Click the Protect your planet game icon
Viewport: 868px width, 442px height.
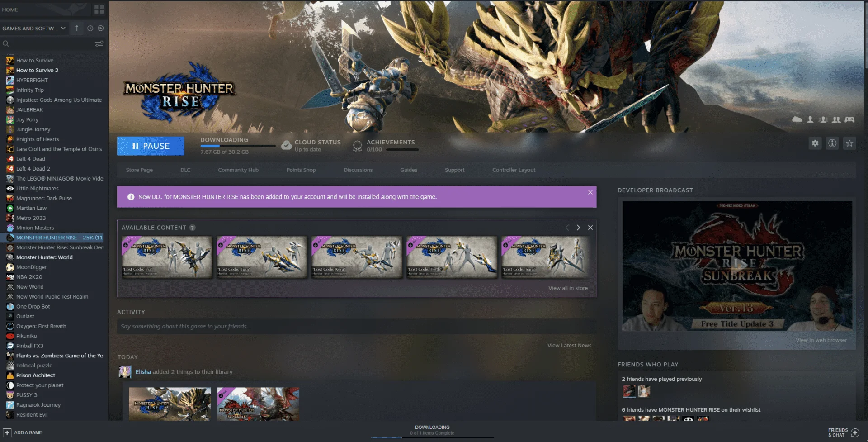click(10, 385)
